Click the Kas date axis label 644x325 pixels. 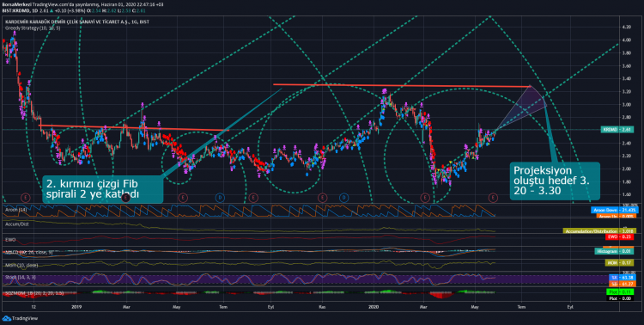click(x=322, y=306)
